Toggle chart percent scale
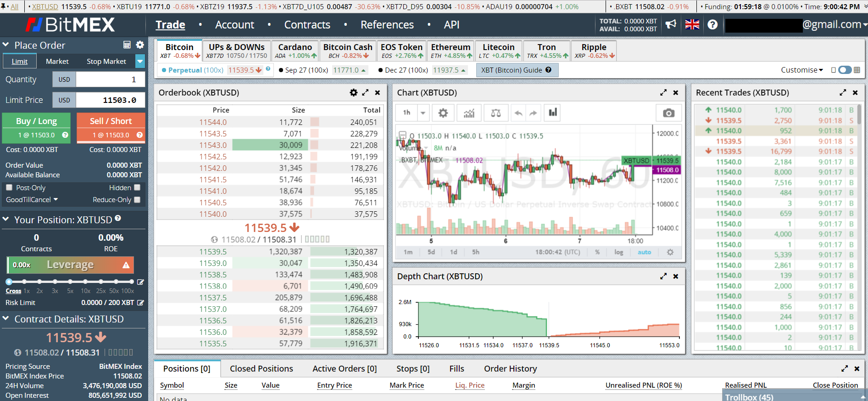Viewport: 868px width, 401px height. [x=597, y=252]
